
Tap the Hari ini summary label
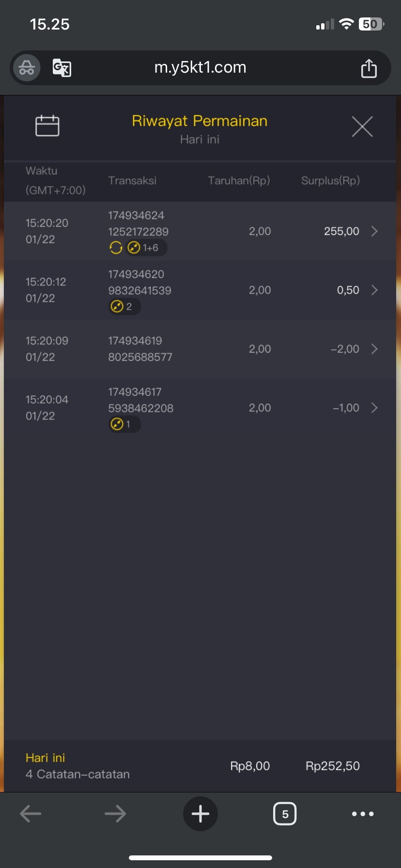[x=46, y=758]
